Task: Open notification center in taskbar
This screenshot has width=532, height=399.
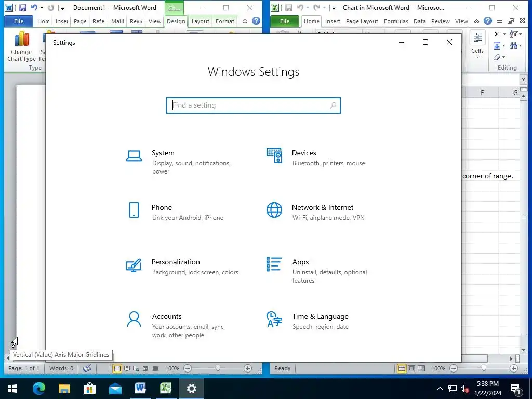Action: (515, 389)
